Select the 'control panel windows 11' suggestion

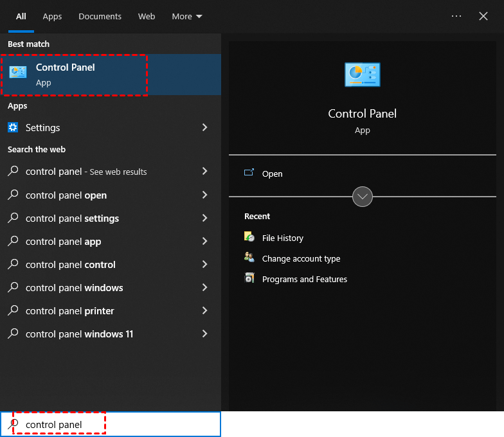(111, 334)
